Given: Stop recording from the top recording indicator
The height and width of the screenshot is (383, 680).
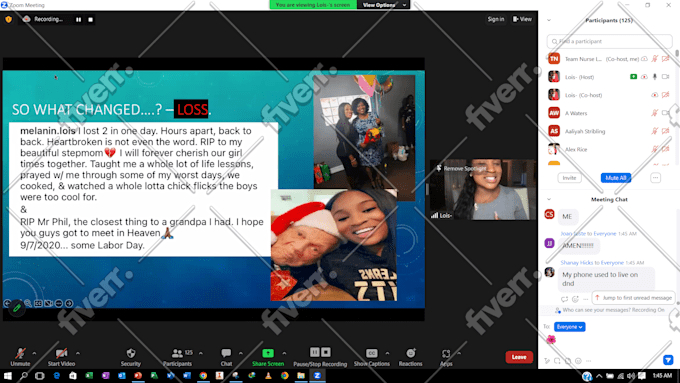Looking at the screenshot, I should click(90, 20).
